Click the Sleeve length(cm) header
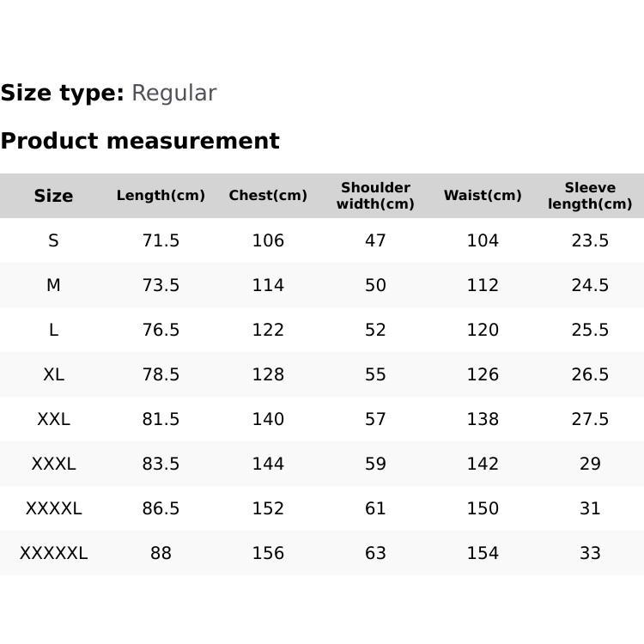The image size is (644, 644). [590, 196]
